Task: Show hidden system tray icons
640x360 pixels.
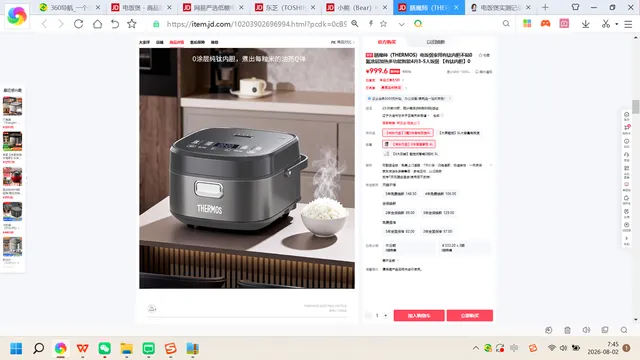Action: coord(476,348)
